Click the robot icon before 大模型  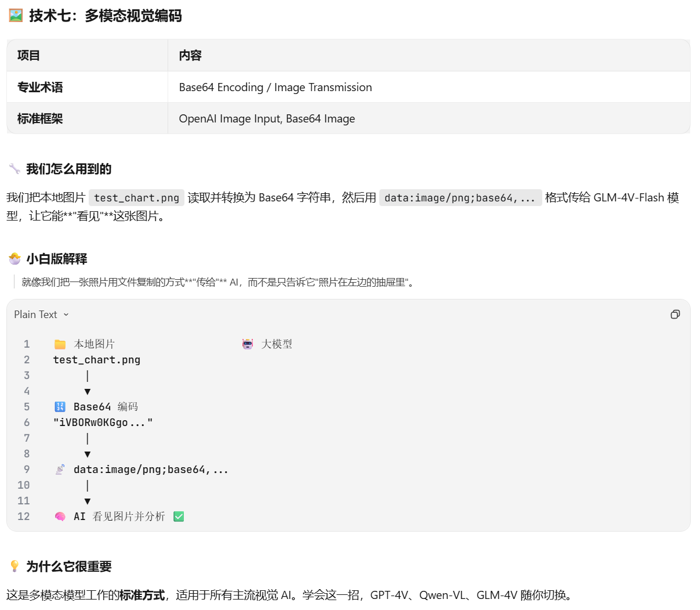click(248, 344)
